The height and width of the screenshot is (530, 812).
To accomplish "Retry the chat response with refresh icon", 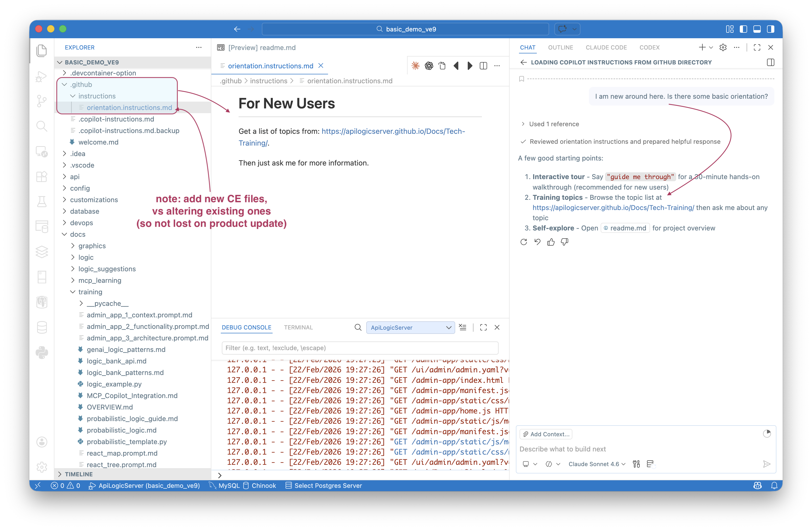I will point(524,242).
